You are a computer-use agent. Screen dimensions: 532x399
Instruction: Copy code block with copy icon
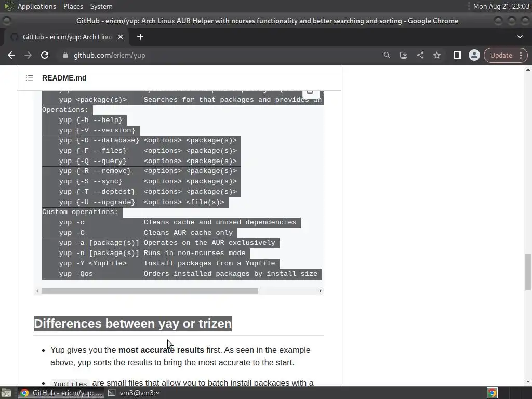click(x=311, y=92)
